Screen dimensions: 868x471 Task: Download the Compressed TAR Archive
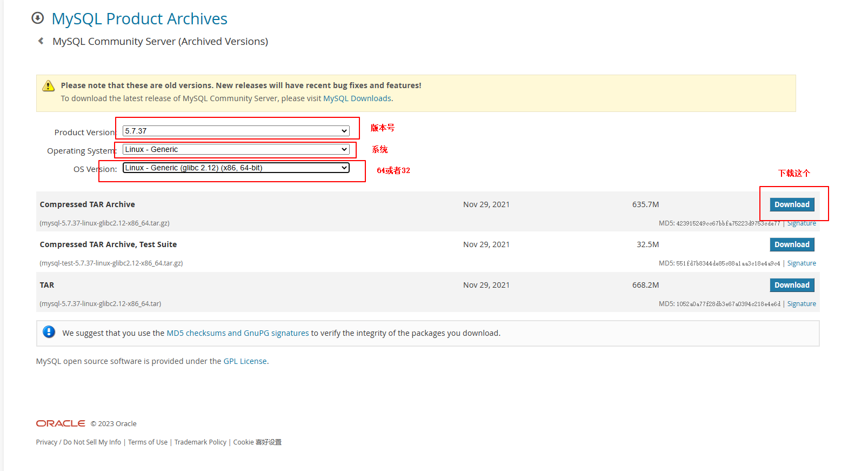point(792,204)
